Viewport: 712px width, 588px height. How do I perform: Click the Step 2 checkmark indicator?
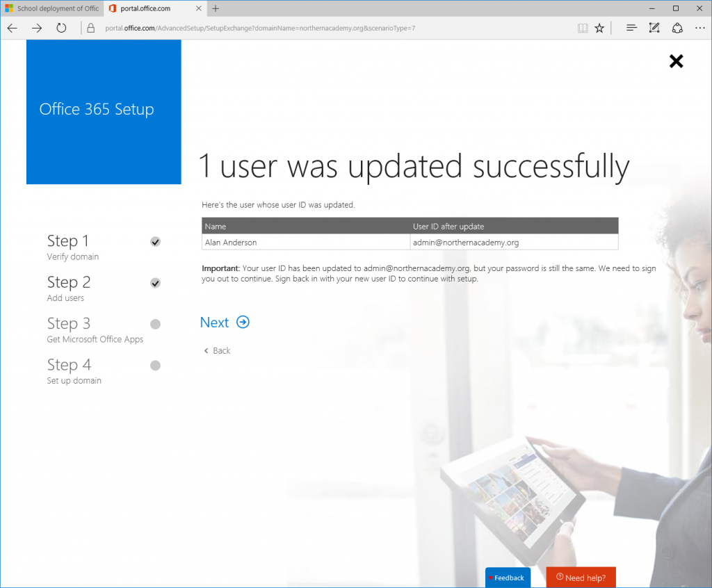pyautogui.click(x=155, y=283)
